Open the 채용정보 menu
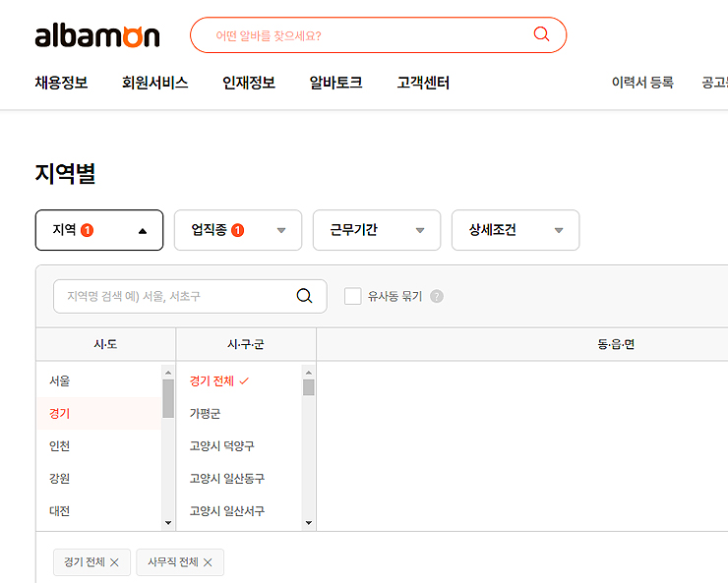The width and height of the screenshot is (728, 583). tap(61, 83)
